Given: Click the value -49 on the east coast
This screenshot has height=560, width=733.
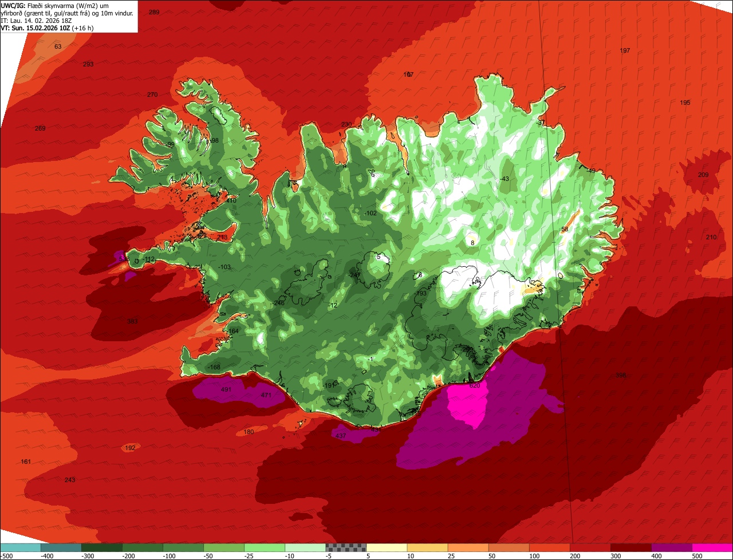Looking at the screenshot, I should [591, 171].
